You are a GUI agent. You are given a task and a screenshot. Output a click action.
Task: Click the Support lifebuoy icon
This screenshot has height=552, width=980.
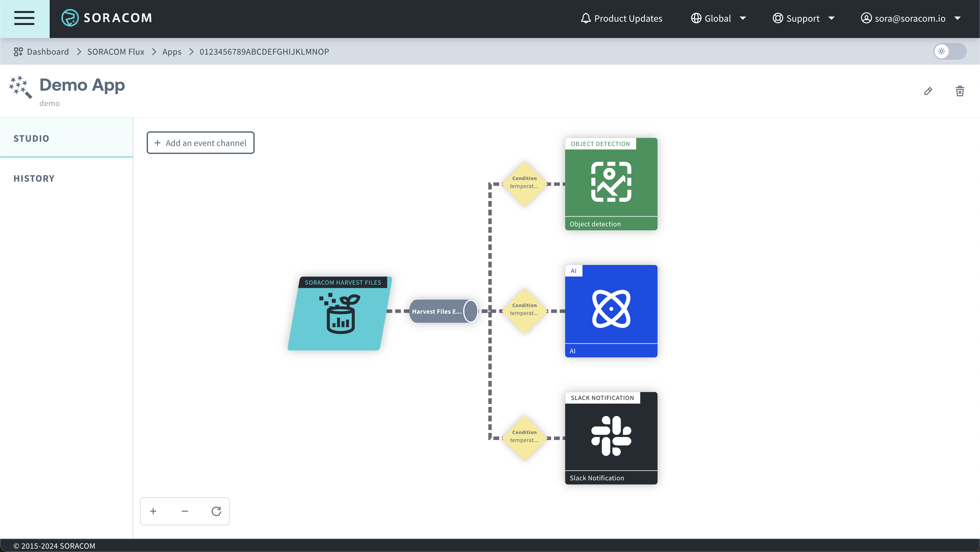coord(778,18)
